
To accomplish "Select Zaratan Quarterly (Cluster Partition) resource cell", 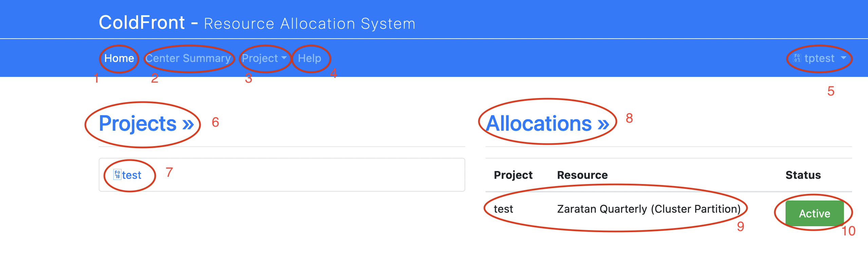I will pyautogui.click(x=649, y=209).
